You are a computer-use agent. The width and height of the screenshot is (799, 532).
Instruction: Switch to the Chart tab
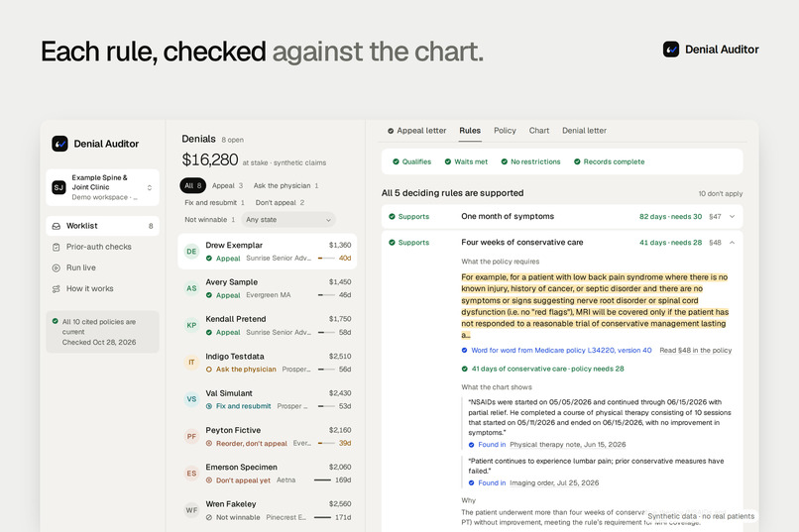click(538, 131)
